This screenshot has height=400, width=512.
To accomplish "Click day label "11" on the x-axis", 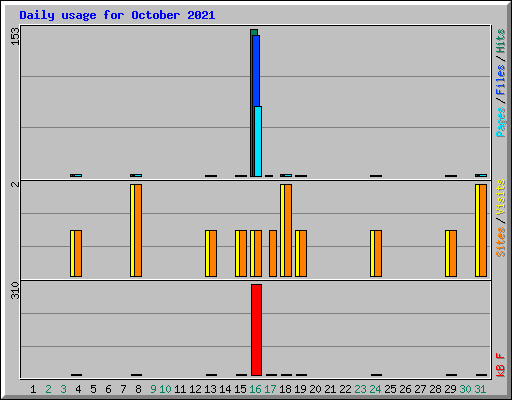I will click(180, 389).
